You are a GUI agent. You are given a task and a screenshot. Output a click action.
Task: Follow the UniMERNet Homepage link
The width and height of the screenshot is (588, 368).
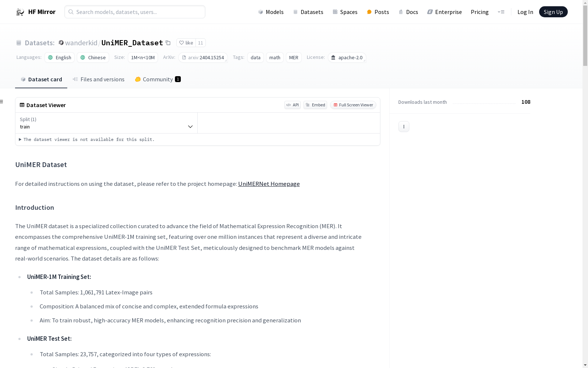(x=269, y=184)
